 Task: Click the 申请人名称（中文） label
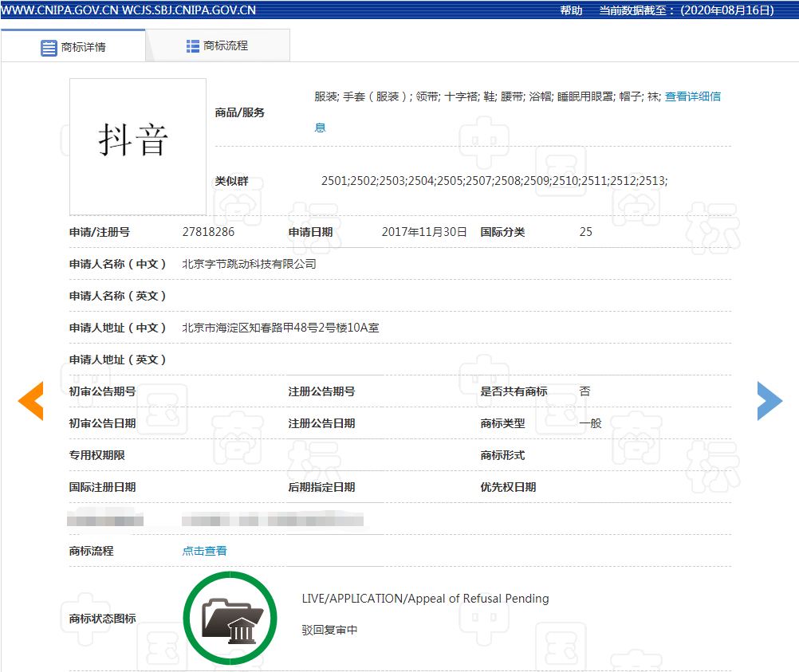click(118, 264)
